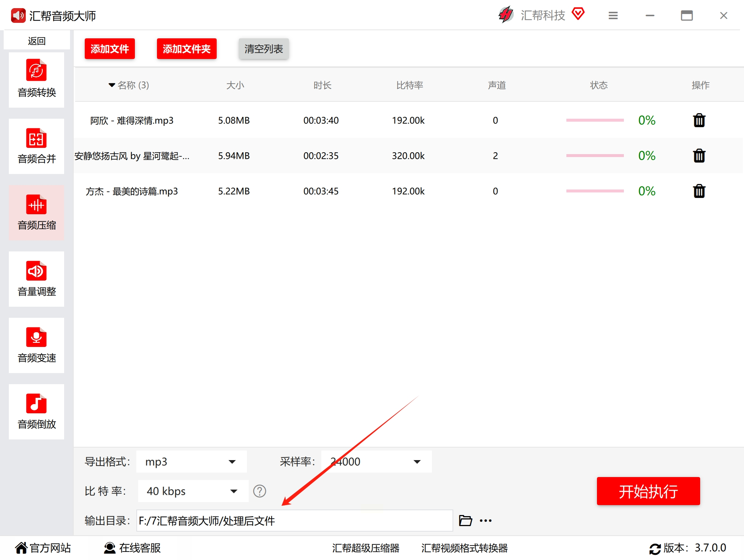The image size is (744, 560).
Task: Click the 操作 column header
Action: tap(701, 85)
